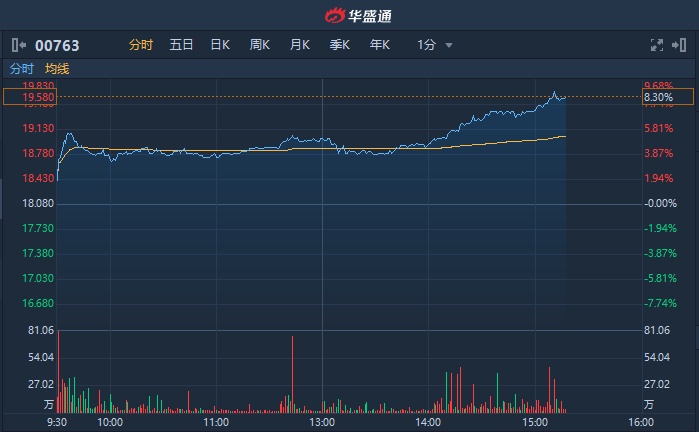Open the 月K chart tab

coord(300,45)
